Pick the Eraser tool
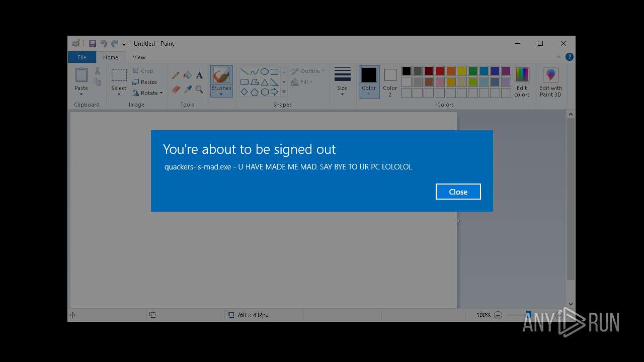The height and width of the screenshot is (362, 644). point(176,89)
